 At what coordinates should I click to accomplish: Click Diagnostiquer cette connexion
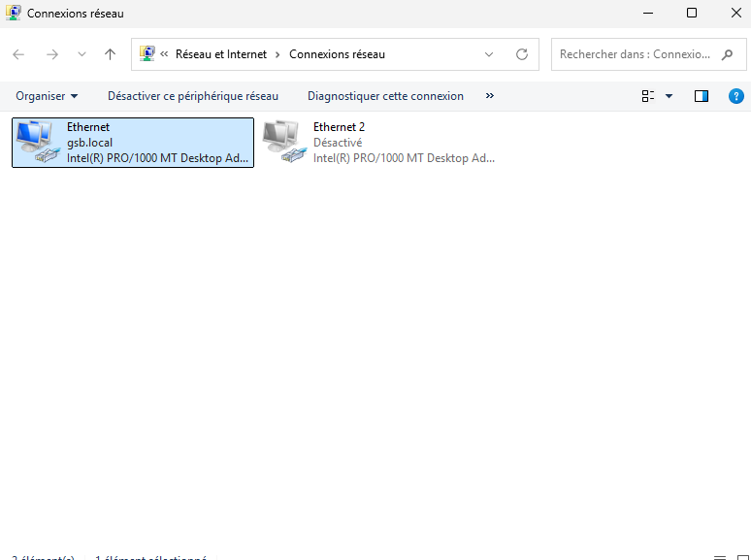(385, 96)
